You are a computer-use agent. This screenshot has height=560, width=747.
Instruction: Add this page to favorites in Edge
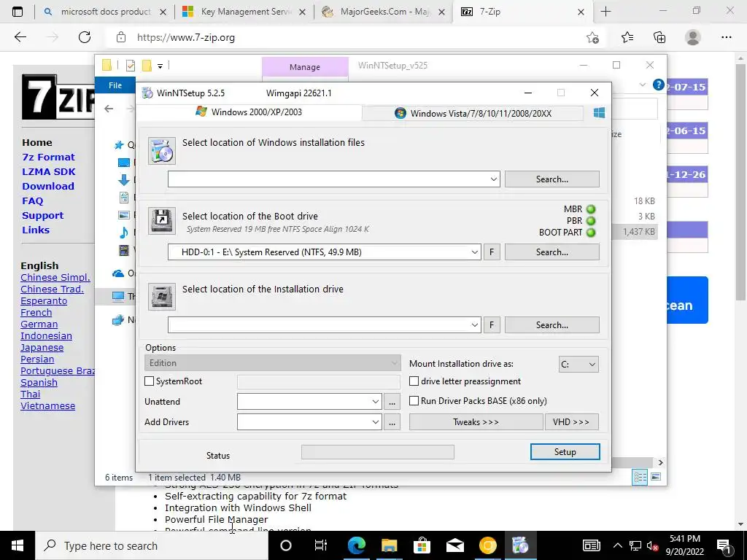(592, 38)
